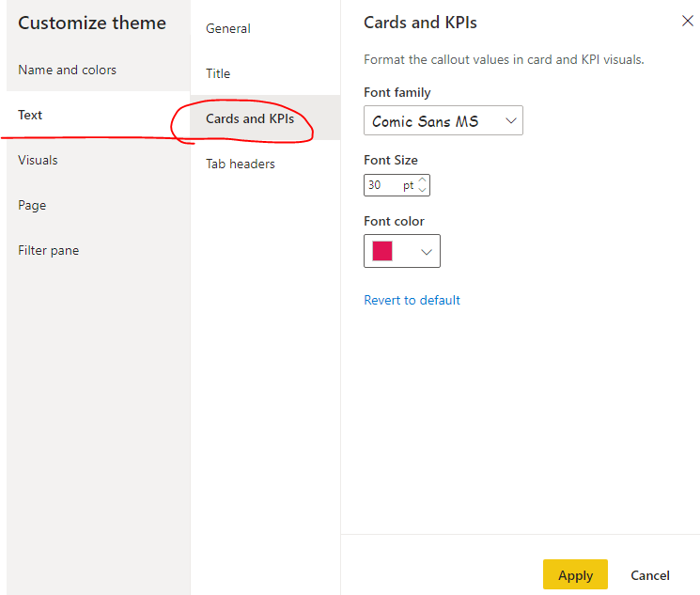Close the Customize theme dialog
Viewport: 700px width, 595px height.
[x=687, y=21]
